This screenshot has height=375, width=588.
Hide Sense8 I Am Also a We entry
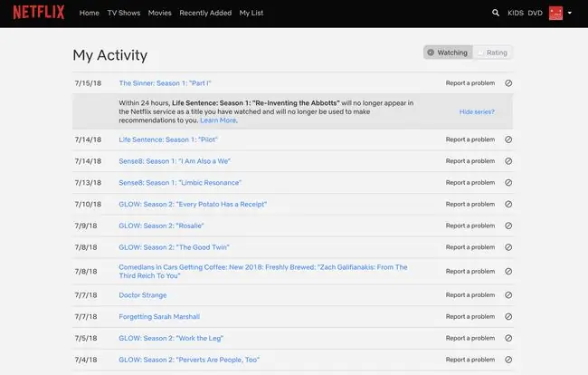coord(508,161)
